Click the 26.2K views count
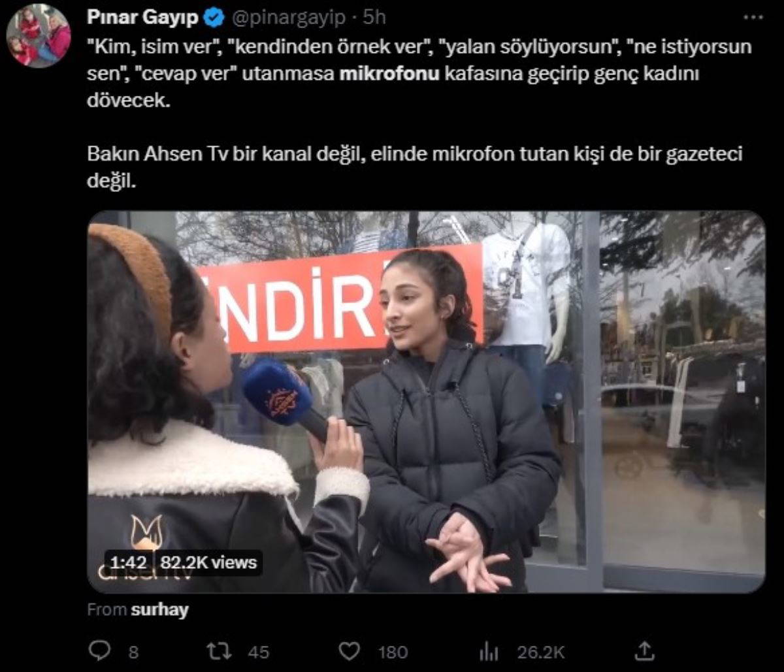Screen dimensions: 784x672 click(541, 652)
